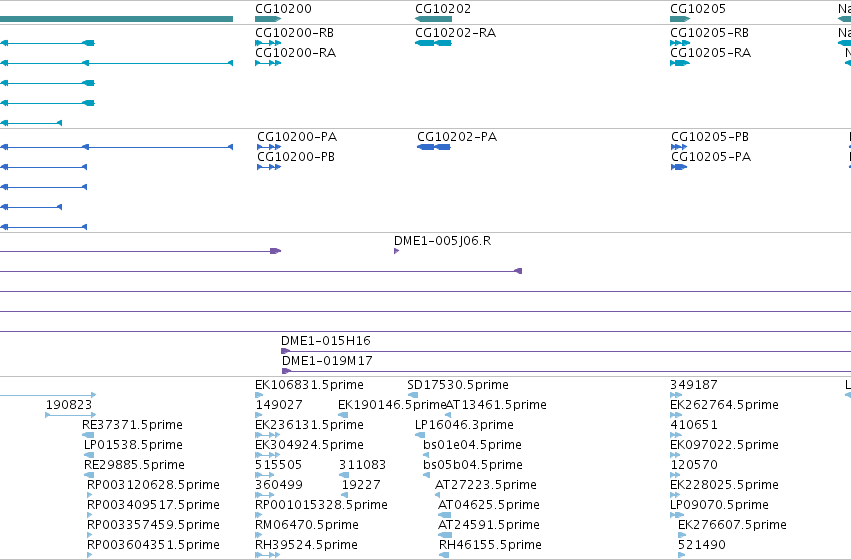Select RH46155.5prime EST label
This screenshot has height=560, width=851.
(x=490, y=545)
